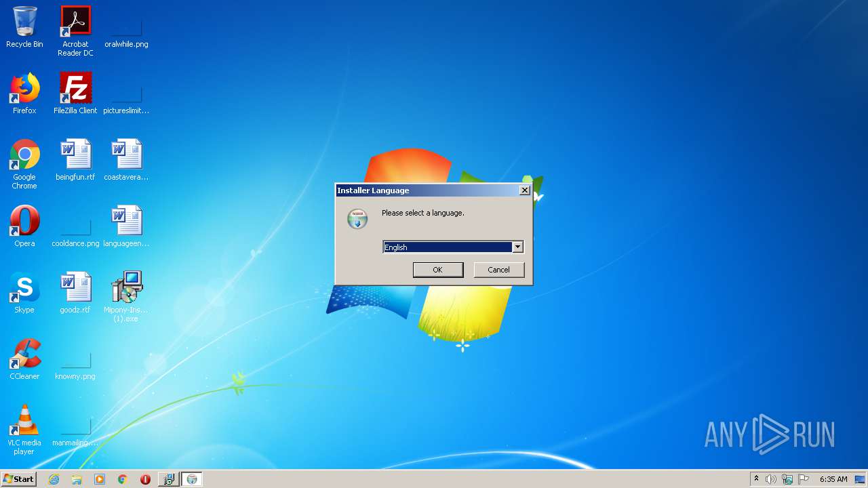Select the languageen document icon
The width and height of the screenshot is (868, 488).
pyautogui.click(x=126, y=226)
